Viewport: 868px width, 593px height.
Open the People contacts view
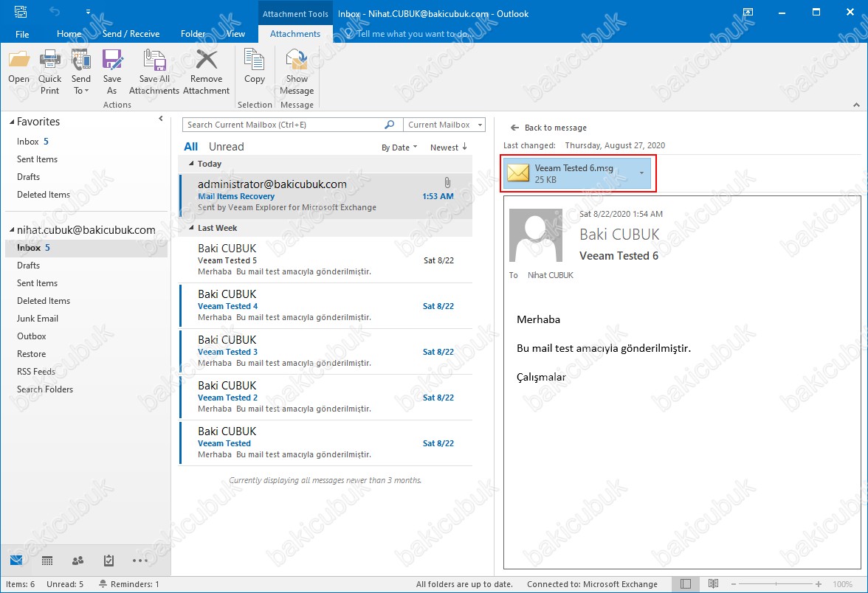[78, 561]
